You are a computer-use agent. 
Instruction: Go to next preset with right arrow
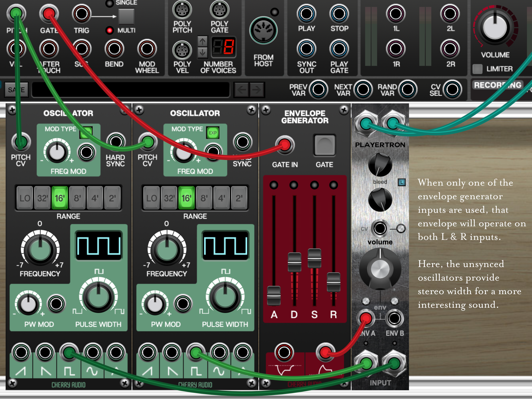[257, 90]
